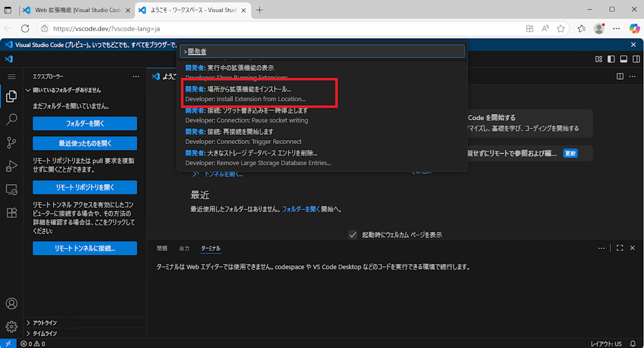Open the Source Control view
The image size is (644, 348).
[x=11, y=143]
